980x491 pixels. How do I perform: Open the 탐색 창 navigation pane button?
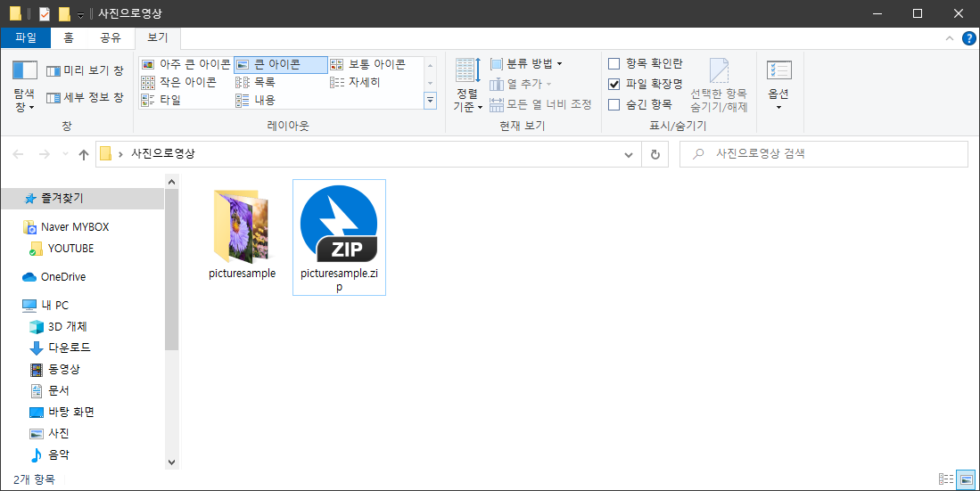point(24,86)
